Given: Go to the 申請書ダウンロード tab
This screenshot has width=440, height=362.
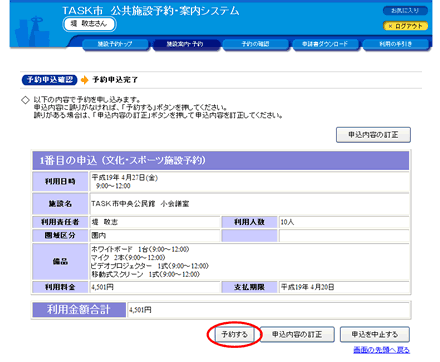Looking at the screenshot, I should tap(325, 44).
